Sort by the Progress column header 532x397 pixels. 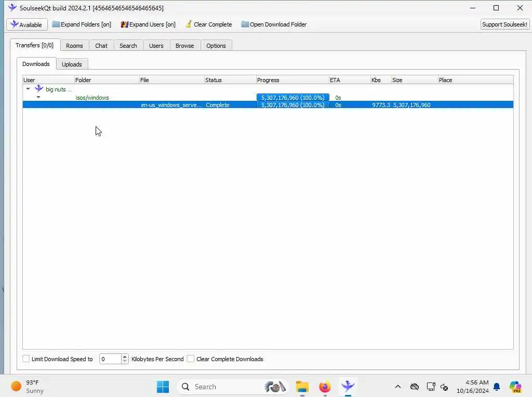pos(292,80)
